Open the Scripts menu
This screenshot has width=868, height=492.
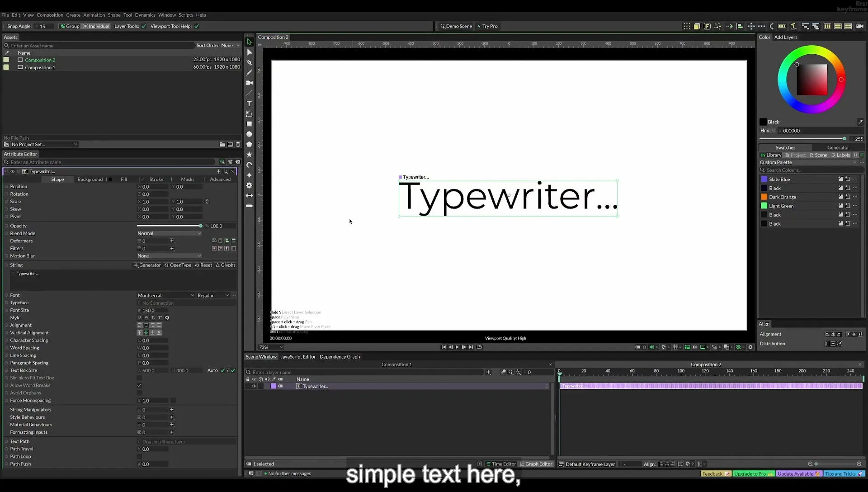coord(185,15)
